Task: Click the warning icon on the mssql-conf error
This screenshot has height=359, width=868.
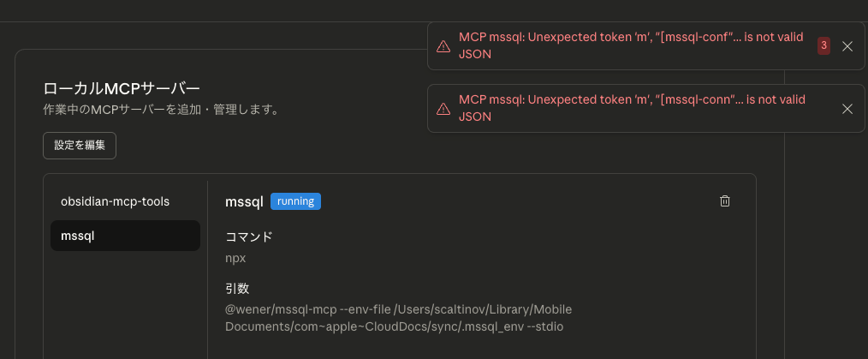Action: 443,46
